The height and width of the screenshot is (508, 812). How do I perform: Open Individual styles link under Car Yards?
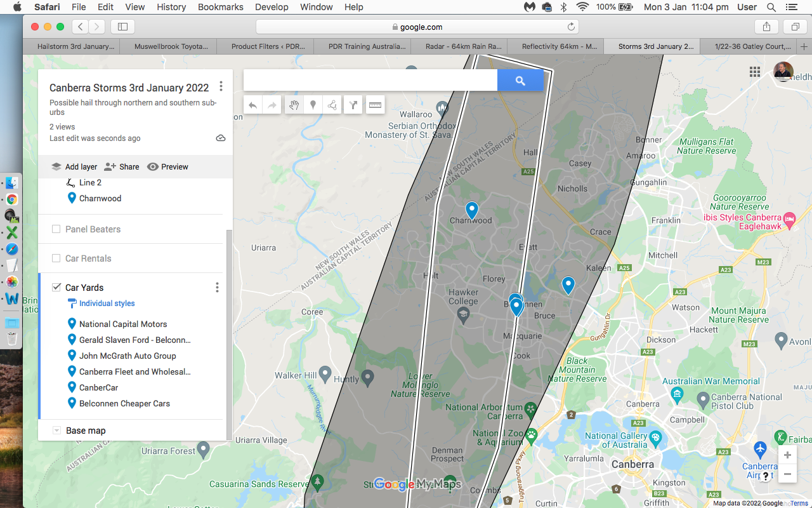pyautogui.click(x=107, y=304)
